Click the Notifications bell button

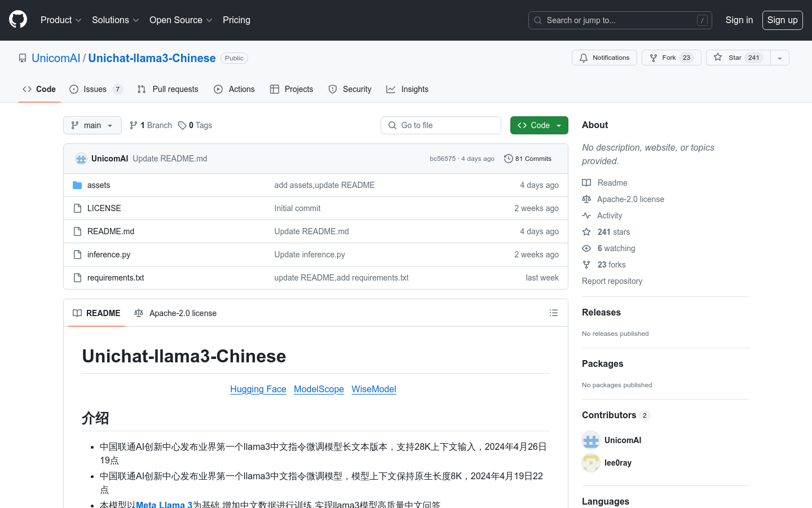pyautogui.click(x=604, y=58)
